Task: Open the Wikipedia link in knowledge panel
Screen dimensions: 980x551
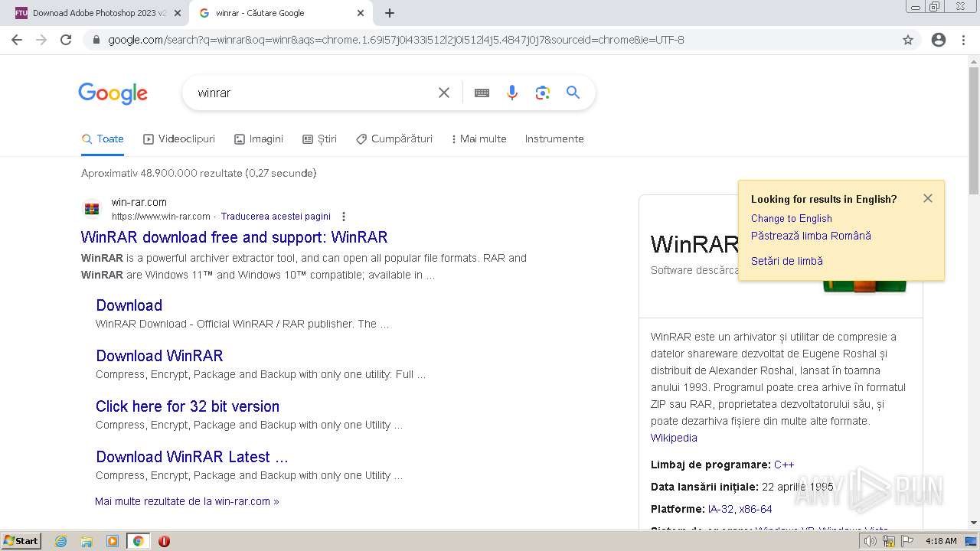Action: pos(674,438)
